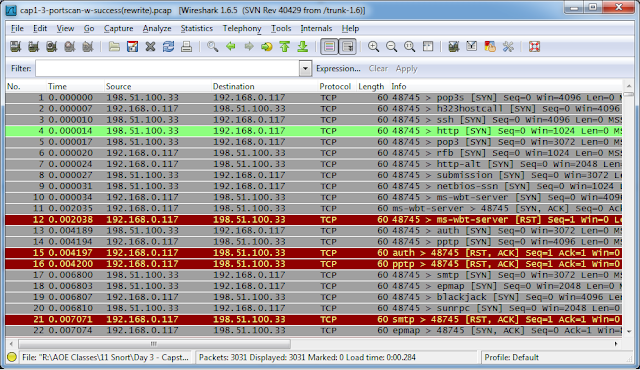Viewport: 640px width, 370px height.
Task: Jump to the first packet icon
Action: pyautogui.click(x=284, y=47)
